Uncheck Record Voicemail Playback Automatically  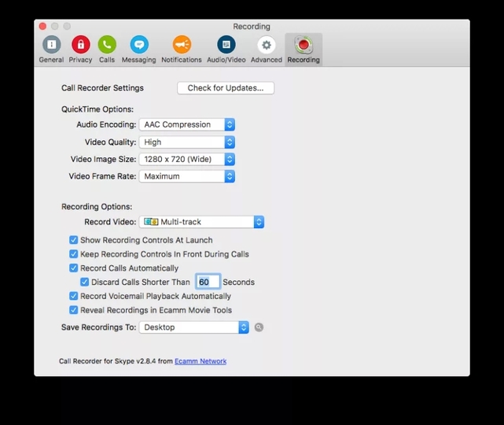pyautogui.click(x=73, y=296)
